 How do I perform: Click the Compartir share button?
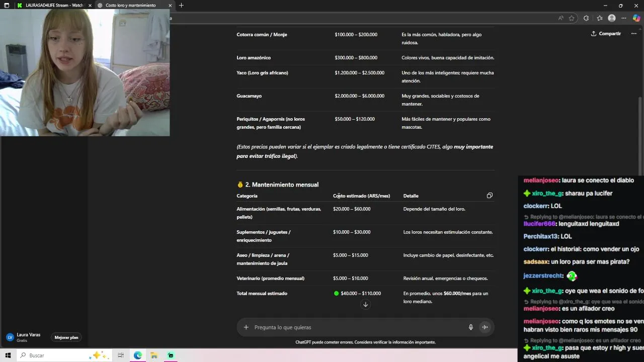click(x=606, y=34)
